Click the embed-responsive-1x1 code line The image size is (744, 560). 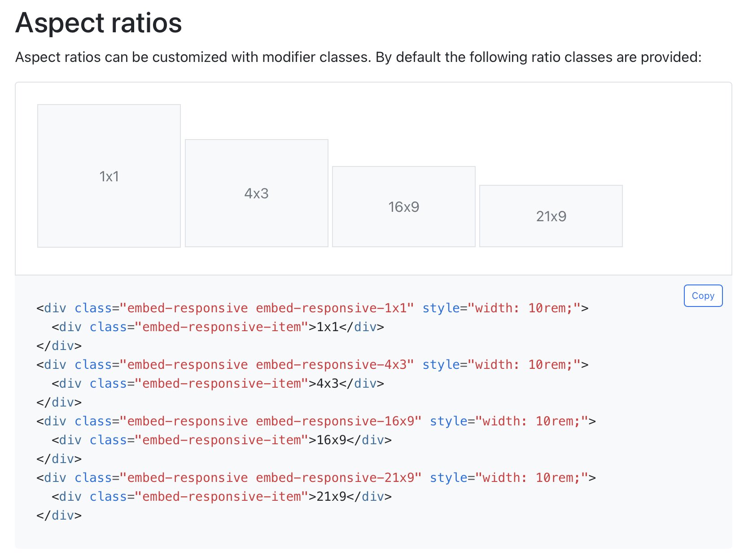point(312,308)
